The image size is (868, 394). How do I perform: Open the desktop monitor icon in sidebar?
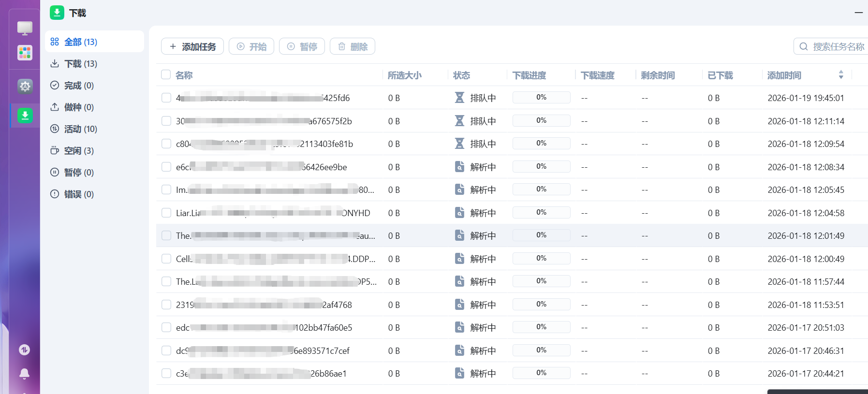point(25,28)
